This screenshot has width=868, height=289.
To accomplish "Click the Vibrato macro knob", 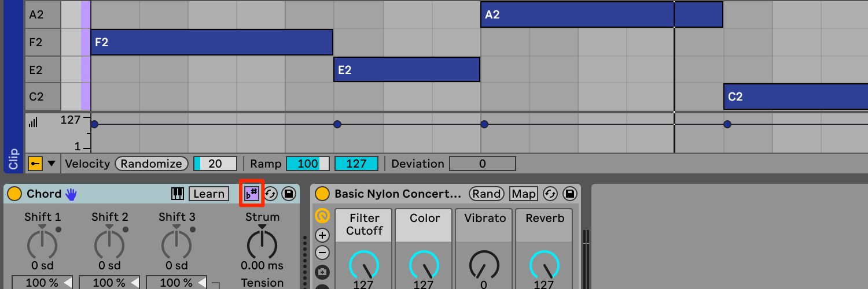I will point(484,265).
